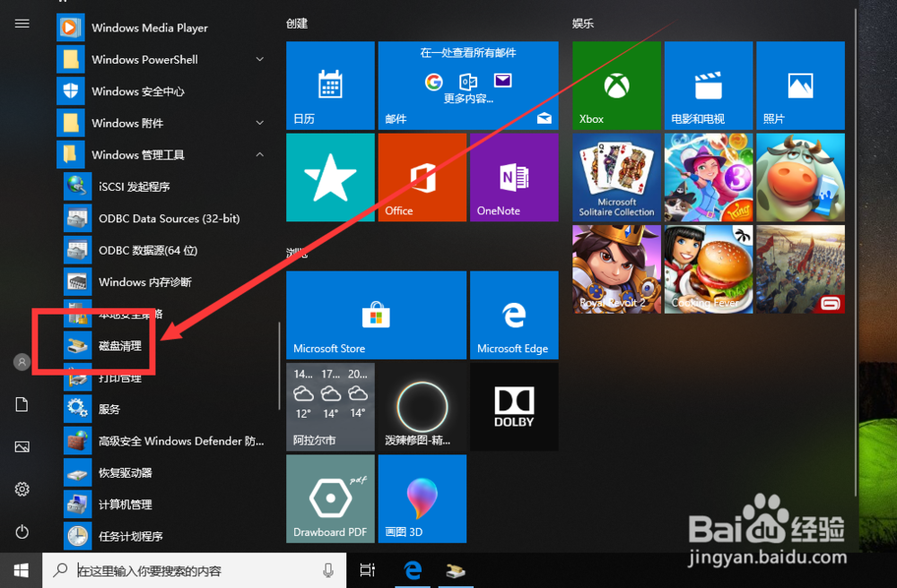Open Settings from the Start sidebar

(x=20, y=489)
